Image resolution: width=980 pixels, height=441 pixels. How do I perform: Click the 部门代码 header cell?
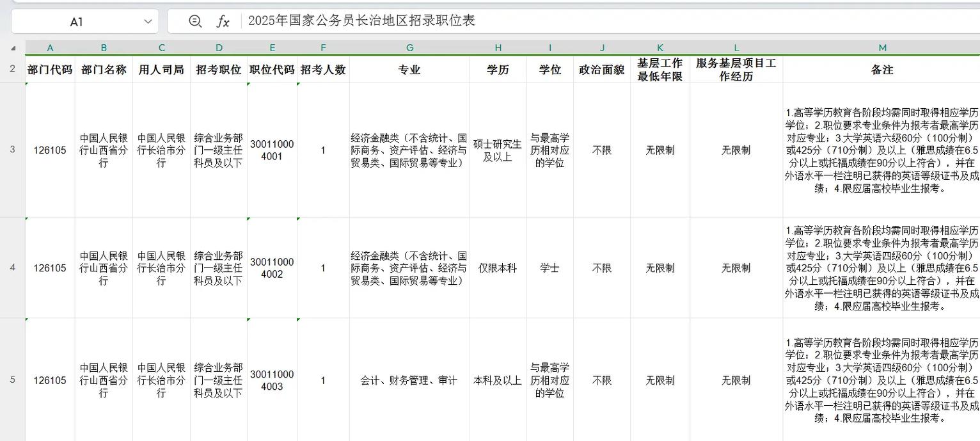50,69
